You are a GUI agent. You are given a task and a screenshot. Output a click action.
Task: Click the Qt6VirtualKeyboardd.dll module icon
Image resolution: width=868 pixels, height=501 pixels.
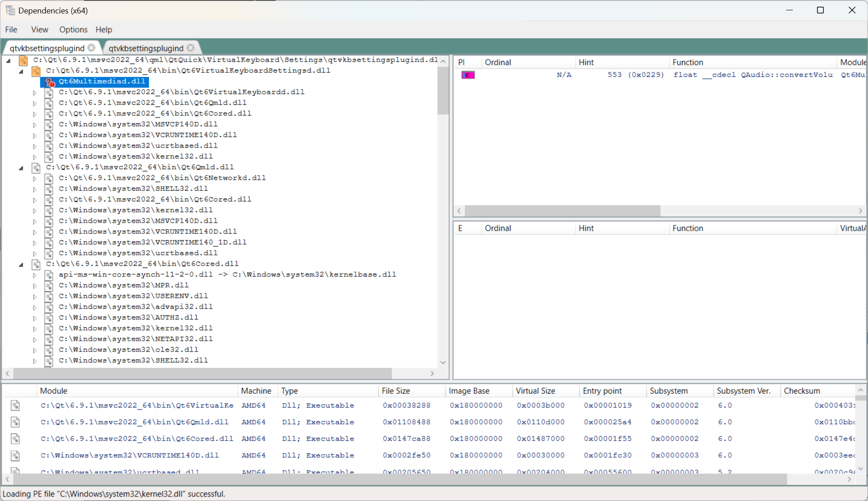(x=49, y=93)
